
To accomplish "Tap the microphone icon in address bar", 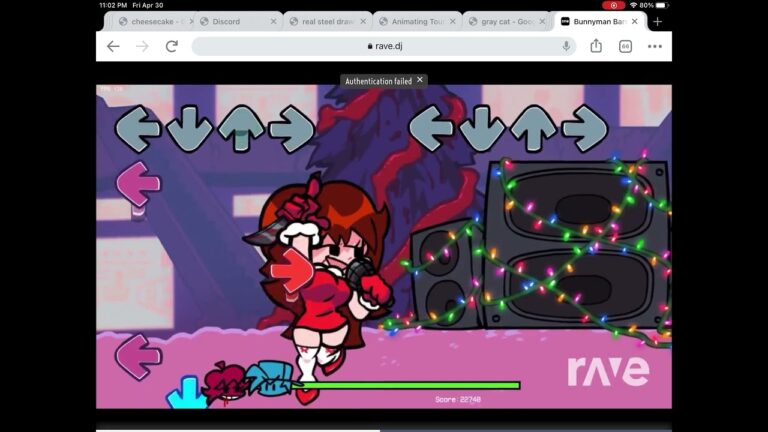I will [566, 46].
